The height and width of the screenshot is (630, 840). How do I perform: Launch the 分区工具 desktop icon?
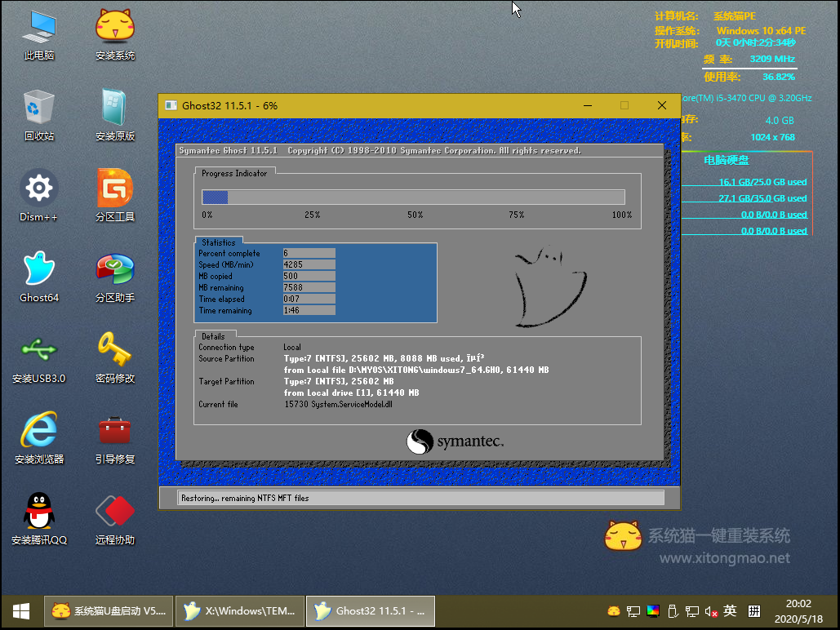coord(114,196)
